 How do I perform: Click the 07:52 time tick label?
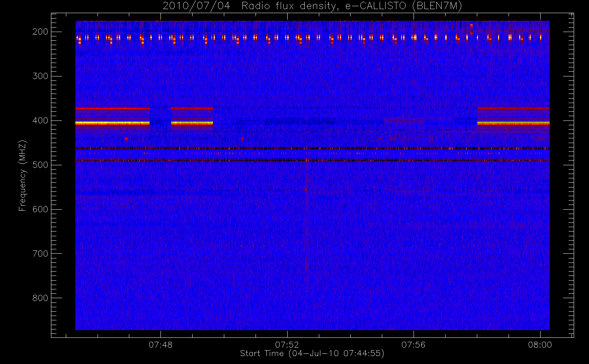click(x=287, y=345)
